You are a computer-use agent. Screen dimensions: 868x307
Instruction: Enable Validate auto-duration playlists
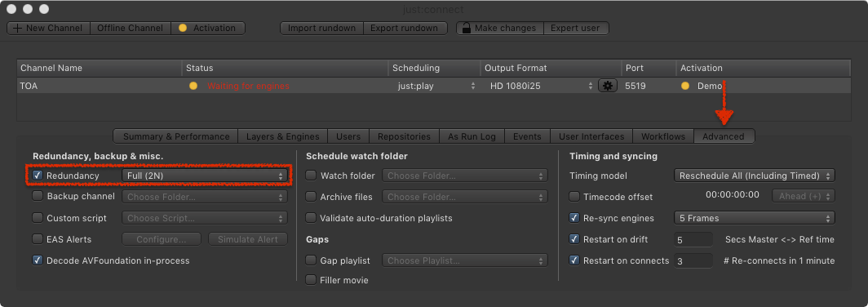[311, 218]
